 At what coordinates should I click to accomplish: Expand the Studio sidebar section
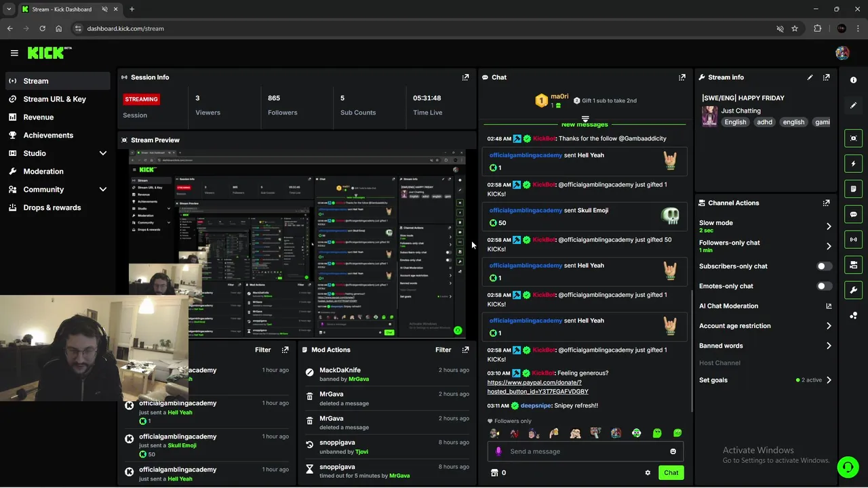click(x=103, y=153)
